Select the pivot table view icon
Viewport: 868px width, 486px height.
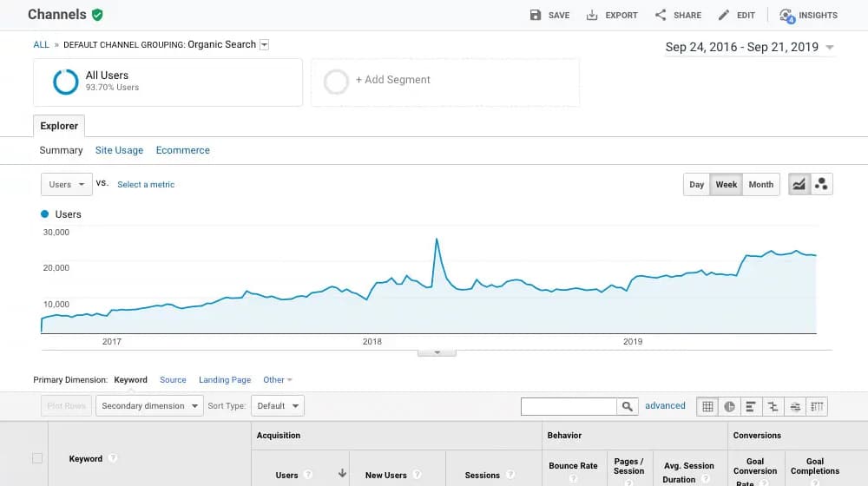point(816,406)
